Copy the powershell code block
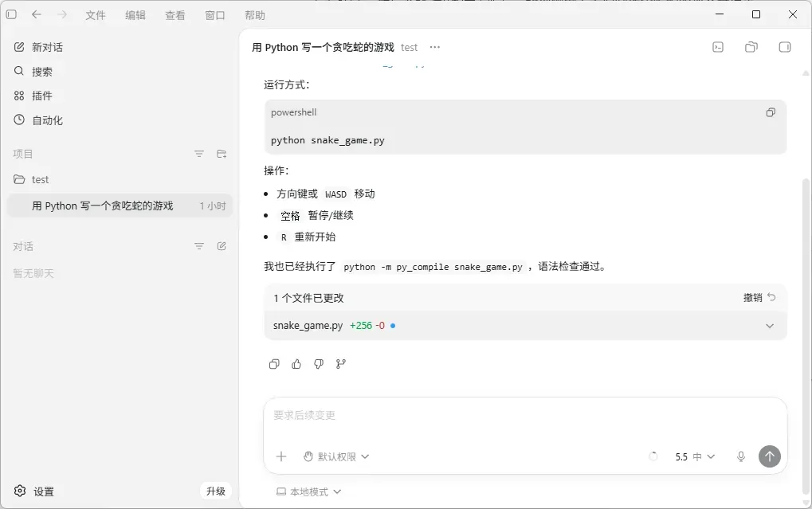 pos(771,112)
